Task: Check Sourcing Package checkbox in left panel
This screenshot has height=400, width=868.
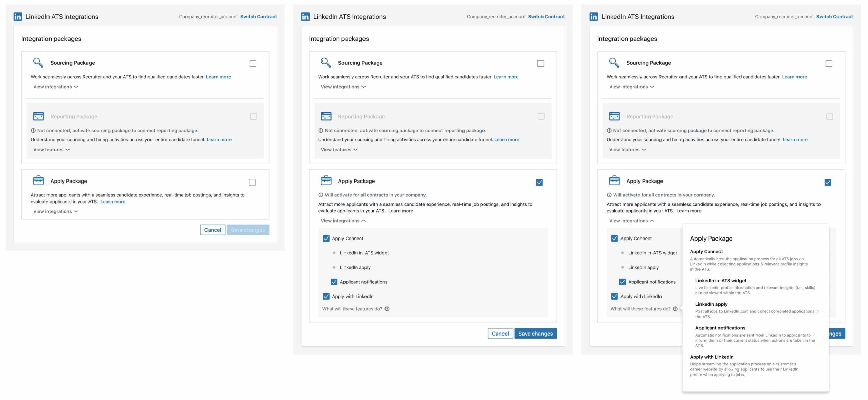Action: 253,63
